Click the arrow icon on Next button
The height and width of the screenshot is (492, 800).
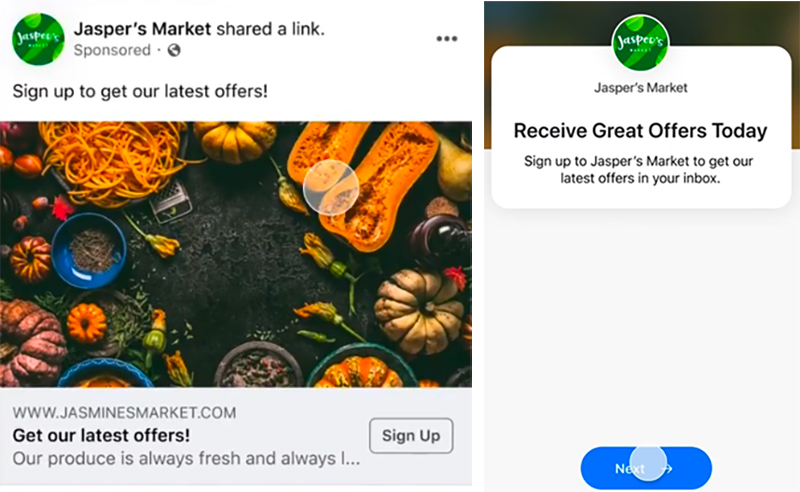point(667,469)
